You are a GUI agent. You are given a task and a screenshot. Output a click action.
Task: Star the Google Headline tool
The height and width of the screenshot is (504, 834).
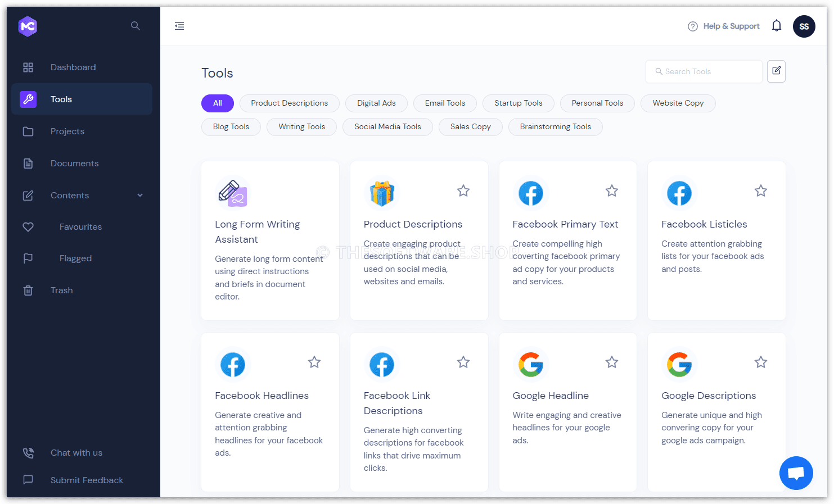pos(612,362)
